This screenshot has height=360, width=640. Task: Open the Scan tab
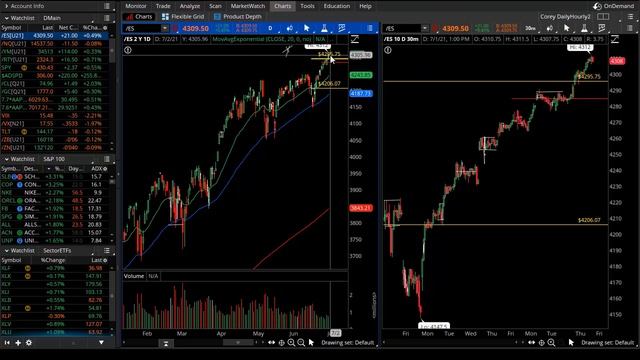215,6
